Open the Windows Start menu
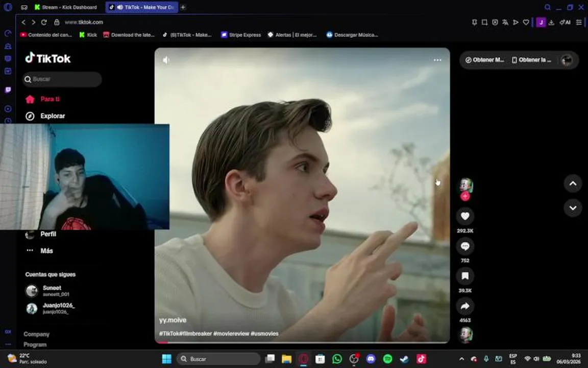The width and height of the screenshot is (588, 368). 166,359
